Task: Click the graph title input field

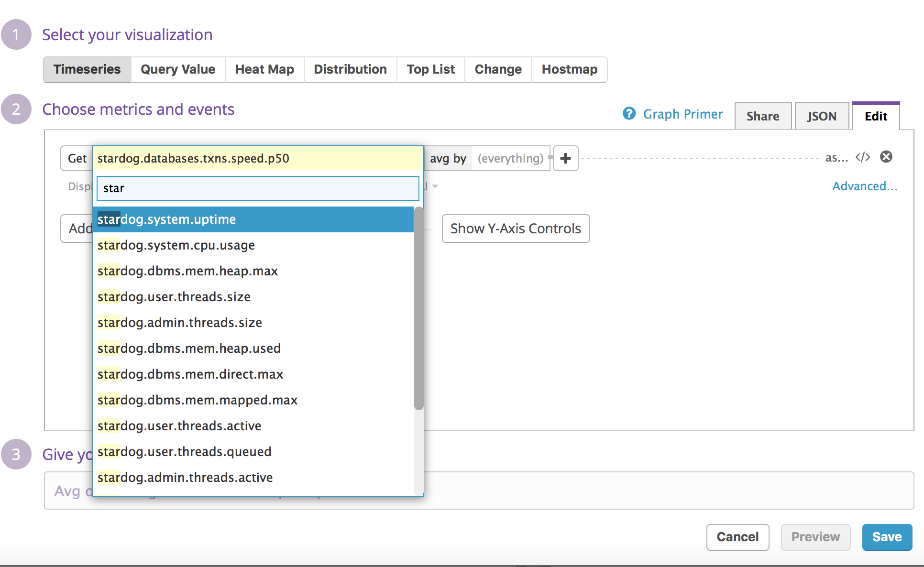Action: pyautogui.click(x=479, y=491)
